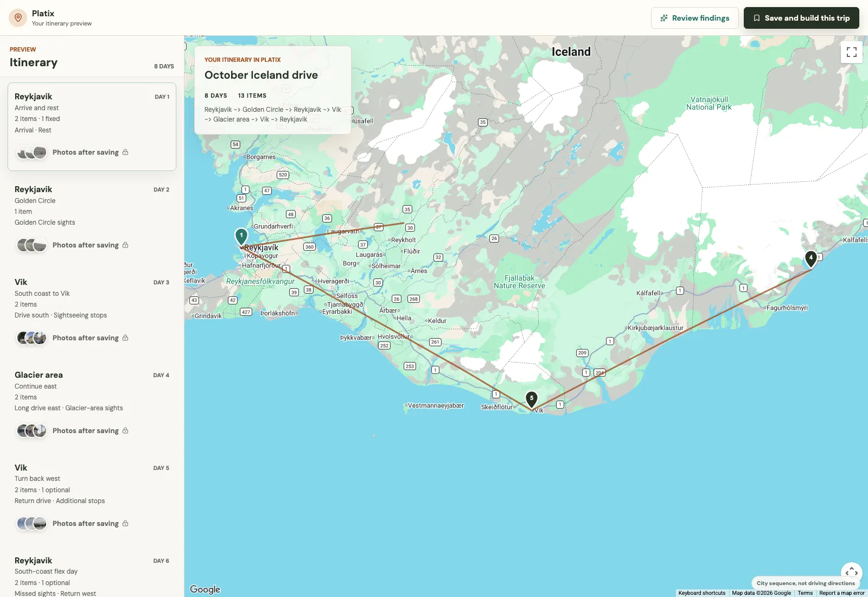Click map marker number 5 at Vik
868x597 pixels.
click(532, 399)
